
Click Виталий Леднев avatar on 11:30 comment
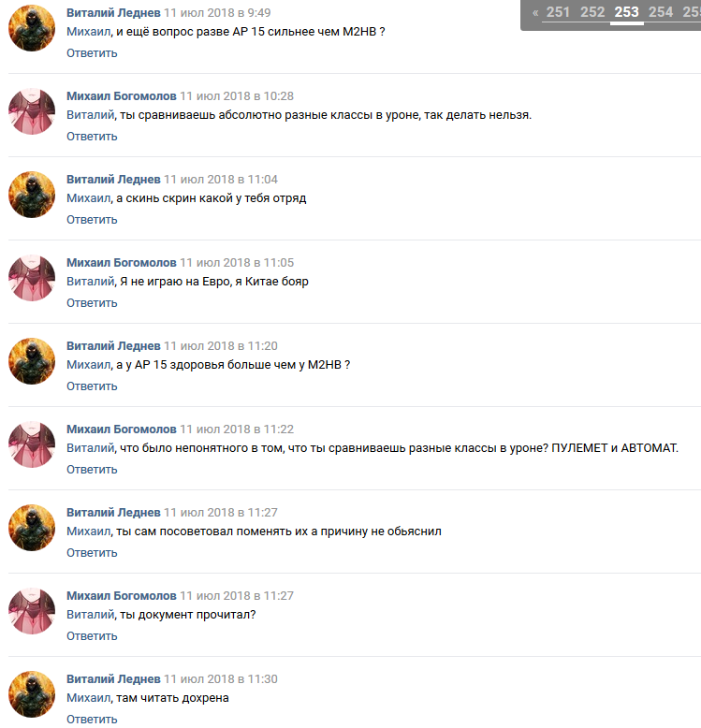tap(32, 694)
